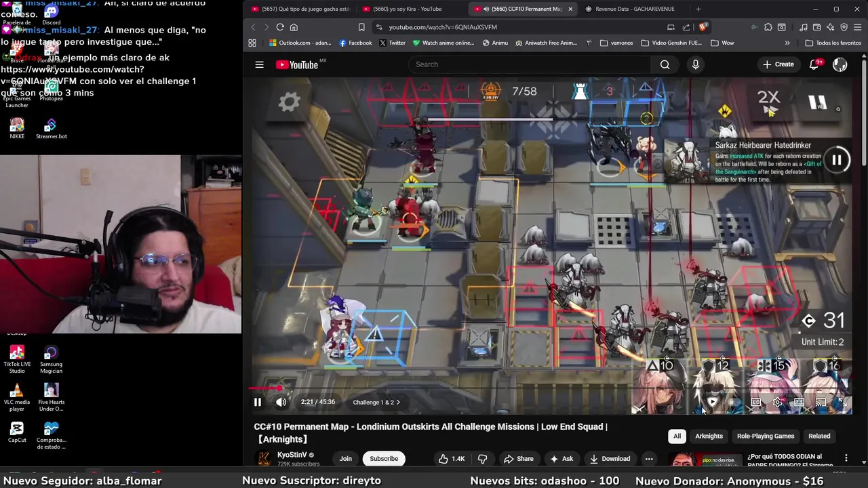Image resolution: width=868 pixels, height=488 pixels.
Task: Click the address bar URL youtube.com/watch
Action: point(443,27)
